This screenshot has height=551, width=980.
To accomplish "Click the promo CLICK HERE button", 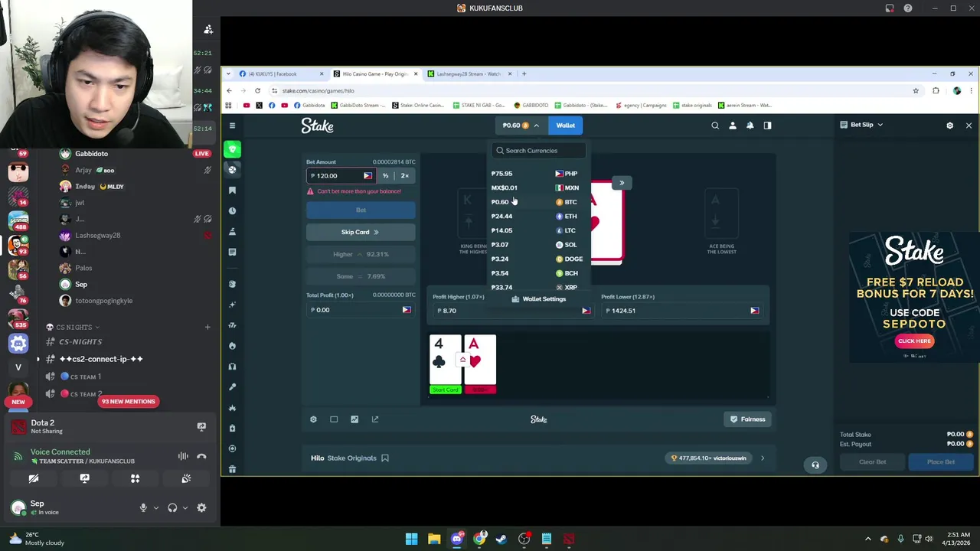I will tap(914, 341).
